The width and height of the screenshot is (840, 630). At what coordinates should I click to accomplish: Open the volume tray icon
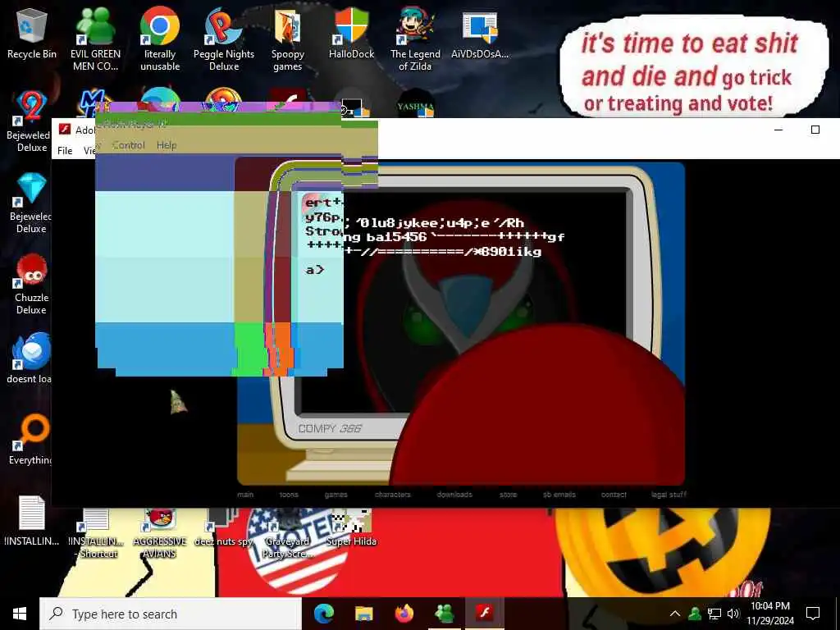click(x=733, y=614)
